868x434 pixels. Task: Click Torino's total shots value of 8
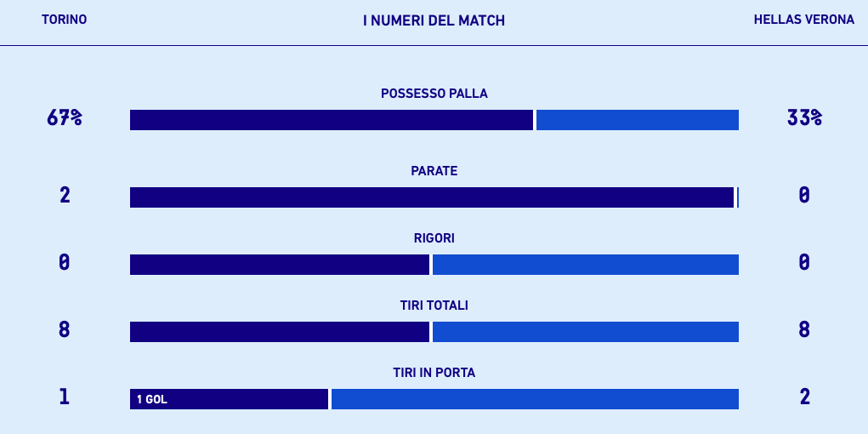[x=65, y=330]
